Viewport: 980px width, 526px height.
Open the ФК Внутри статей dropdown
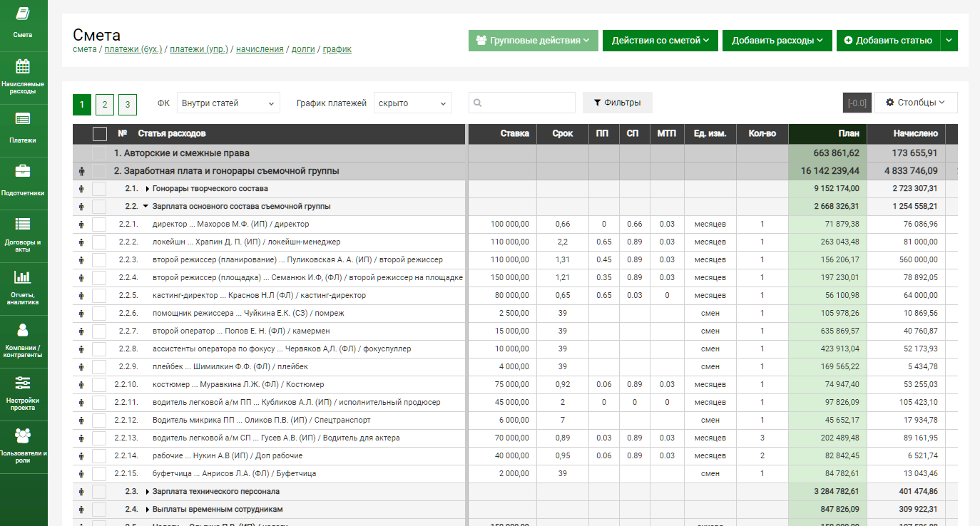pos(228,103)
